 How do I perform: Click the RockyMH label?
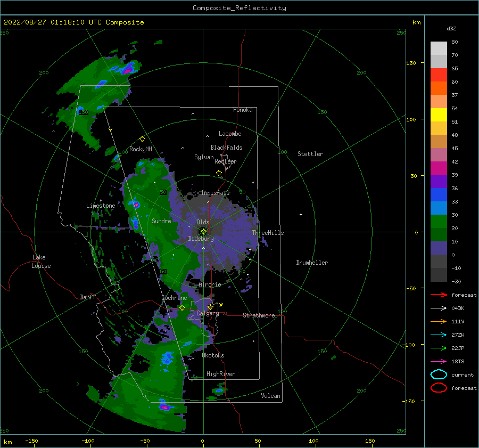pos(141,149)
